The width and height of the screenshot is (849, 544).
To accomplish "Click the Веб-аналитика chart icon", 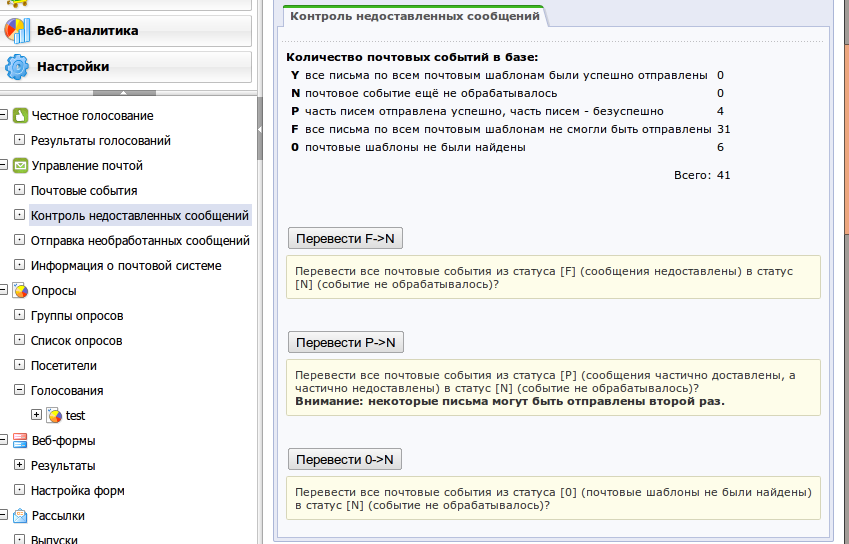I will coord(17,30).
